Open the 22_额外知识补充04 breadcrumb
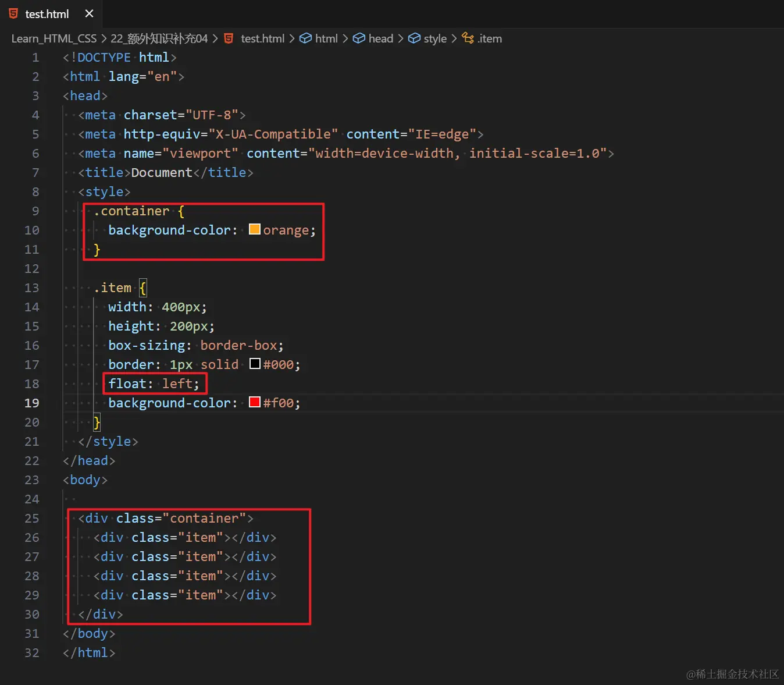Screen dimensions: 784x685 point(159,38)
